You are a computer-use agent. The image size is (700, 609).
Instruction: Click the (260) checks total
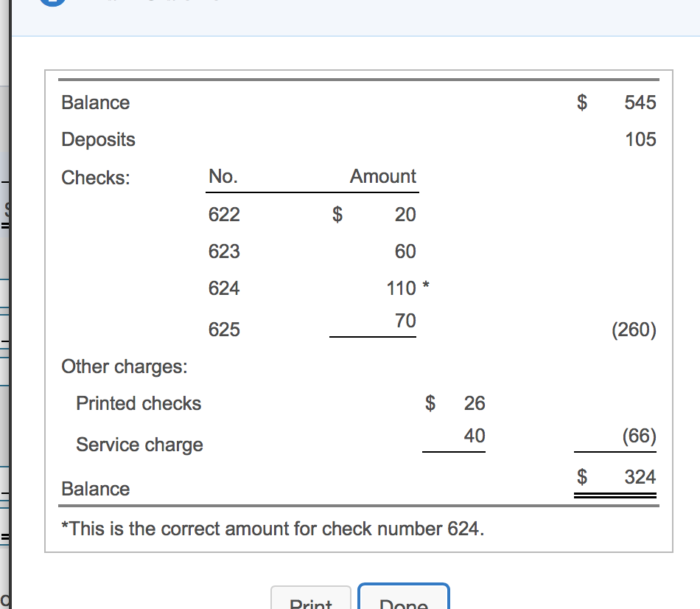pyautogui.click(x=633, y=330)
